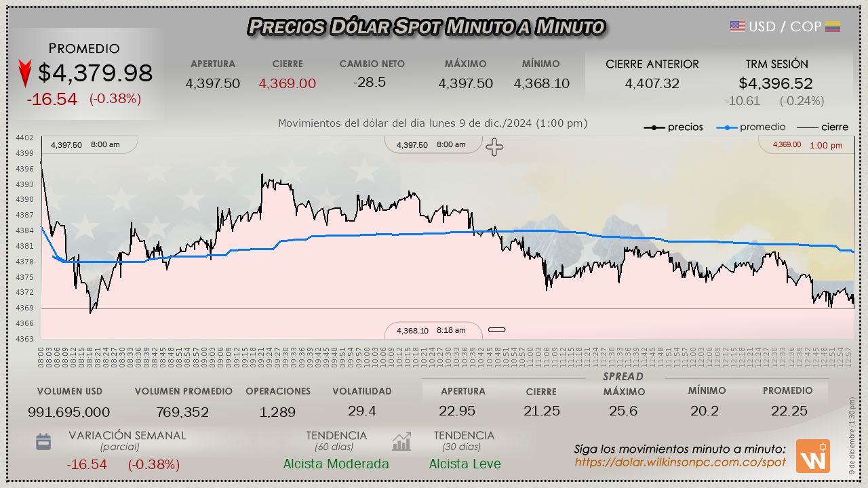Viewport: 868px width, 488px height.
Task: Click the orange Wilkinson logo icon
Action: [x=812, y=456]
